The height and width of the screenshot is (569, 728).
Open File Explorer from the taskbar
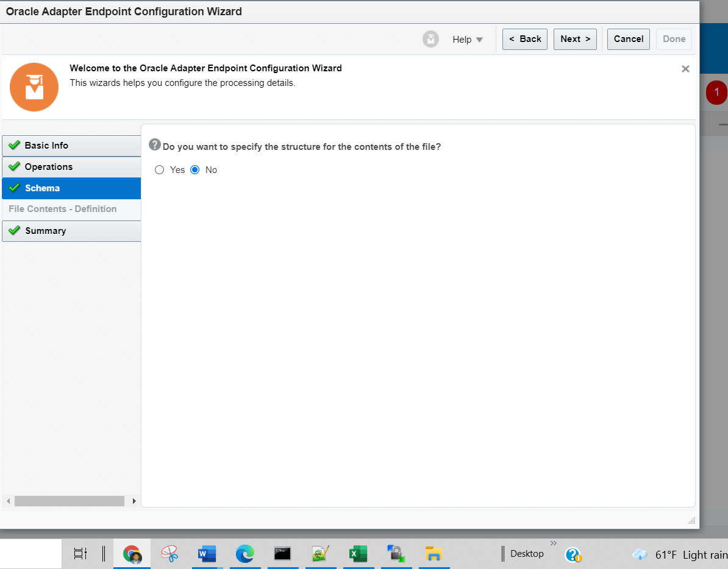pyautogui.click(x=434, y=554)
